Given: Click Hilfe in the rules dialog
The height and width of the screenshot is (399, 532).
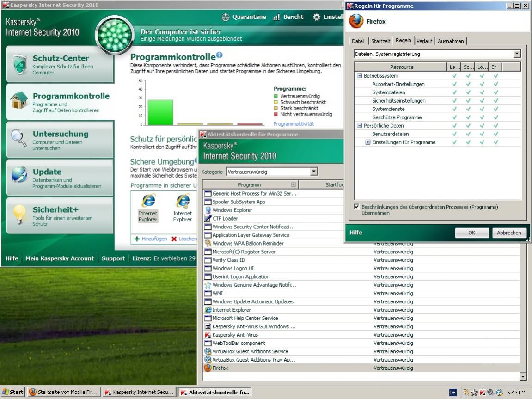Looking at the screenshot, I should (x=355, y=233).
